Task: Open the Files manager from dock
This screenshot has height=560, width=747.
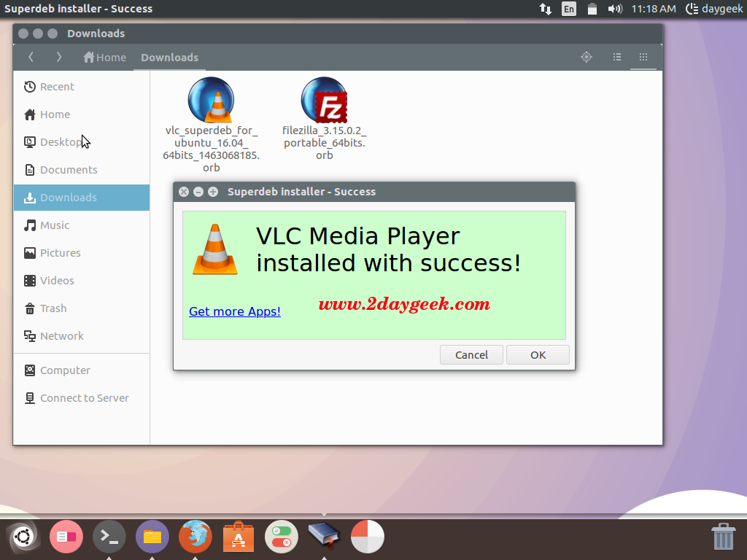Action: [152, 537]
